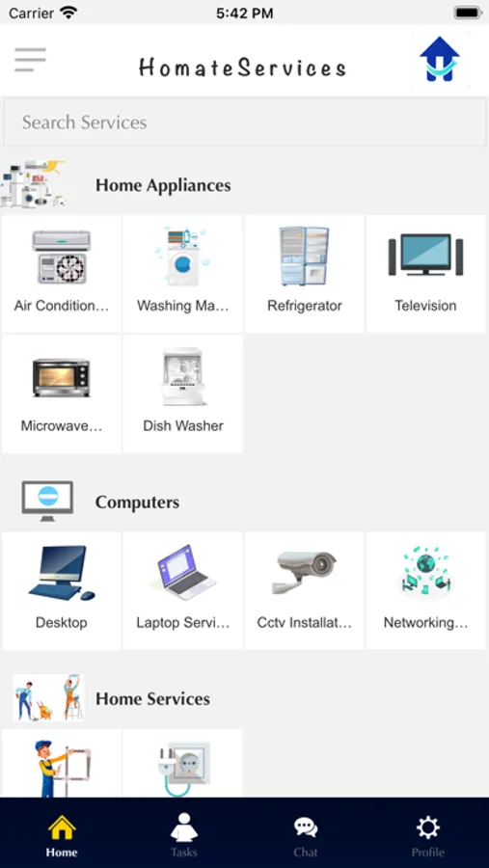Select the electrical socket service tile
The width and height of the screenshot is (489, 868).
tap(182, 764)
